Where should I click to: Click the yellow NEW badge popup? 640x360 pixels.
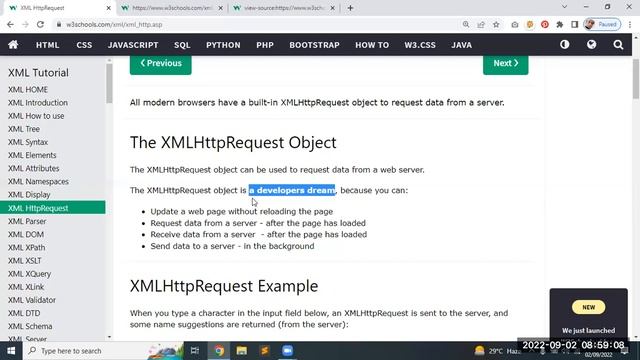coord(589,307)
